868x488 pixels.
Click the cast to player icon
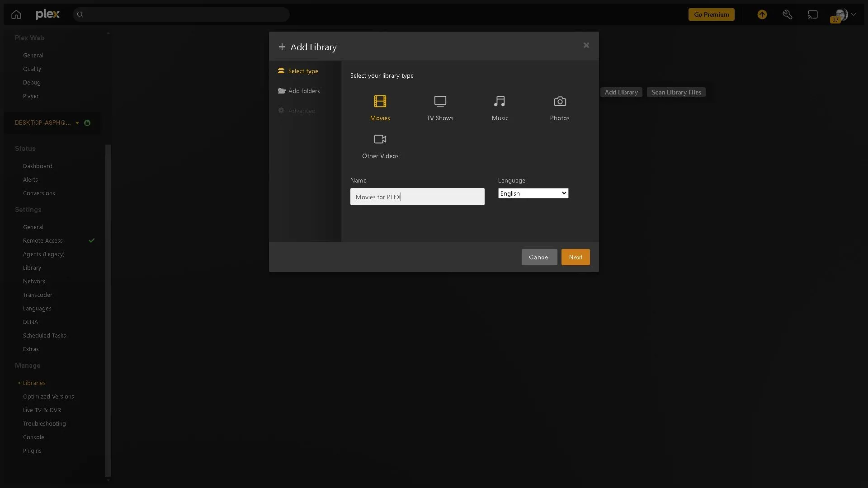813,14
